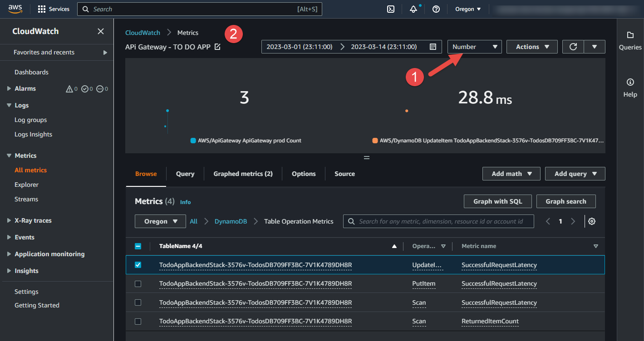Screen dimensions: 644x341
Task: Go to next metrics page
Action: click(573, 221)
